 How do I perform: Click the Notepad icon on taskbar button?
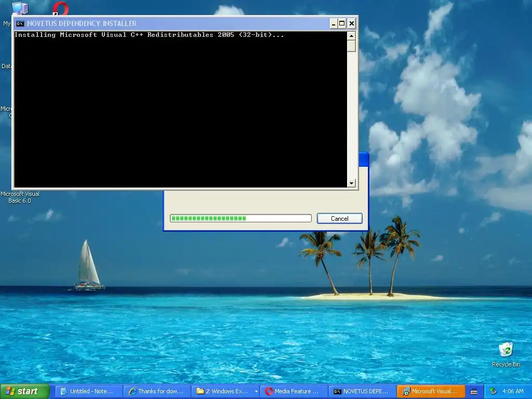click(x=63, y=391)
